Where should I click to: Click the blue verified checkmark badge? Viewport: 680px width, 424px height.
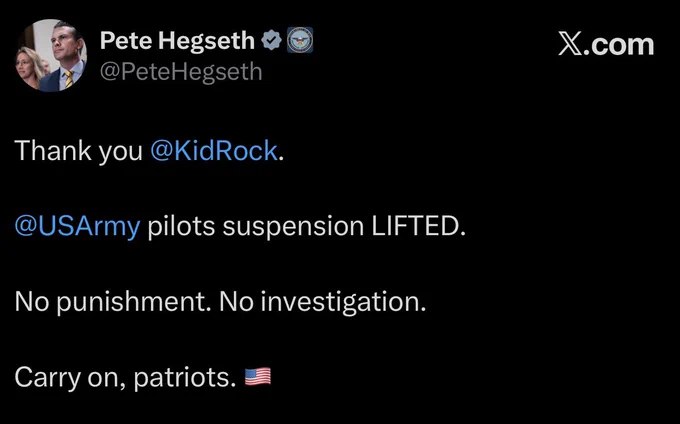click(271, 42)
